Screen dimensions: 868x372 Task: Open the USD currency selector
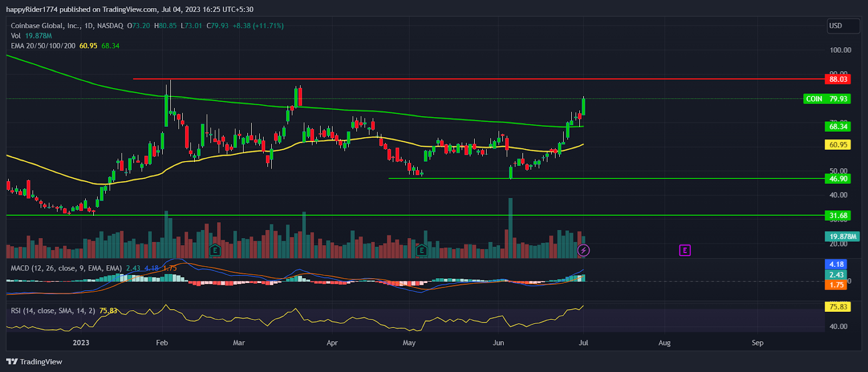(x=843, y=25)
